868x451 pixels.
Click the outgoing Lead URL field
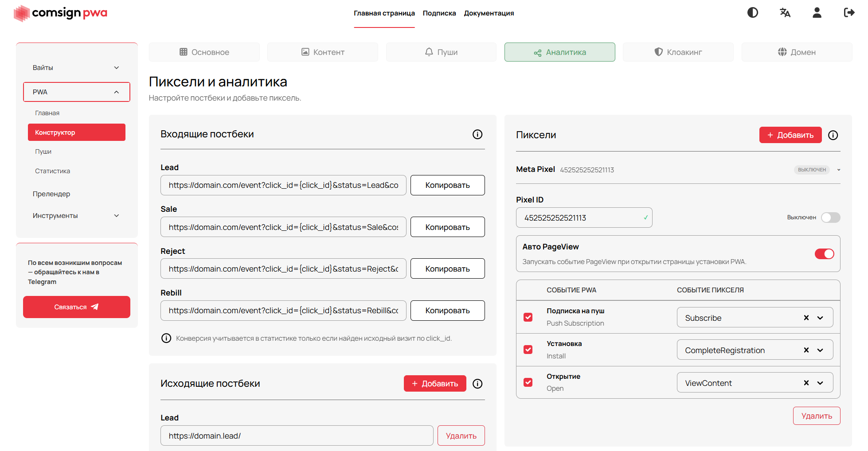tap(297, 435)
